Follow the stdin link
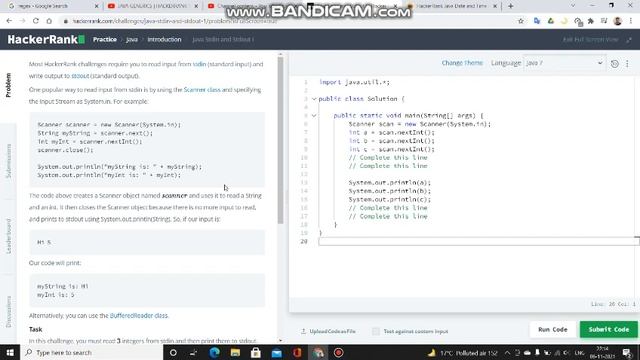 tap(199, 64)
